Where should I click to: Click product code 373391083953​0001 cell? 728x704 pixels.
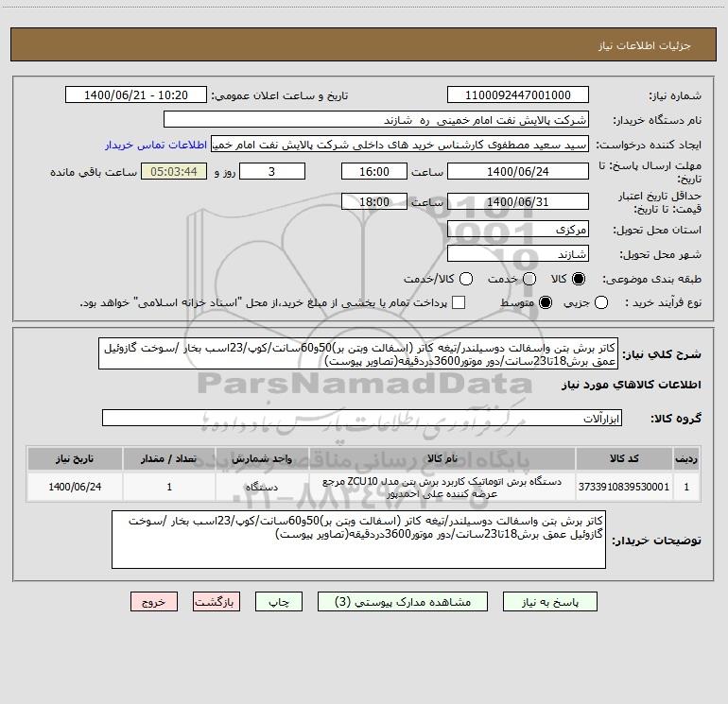tap(624, 487)
